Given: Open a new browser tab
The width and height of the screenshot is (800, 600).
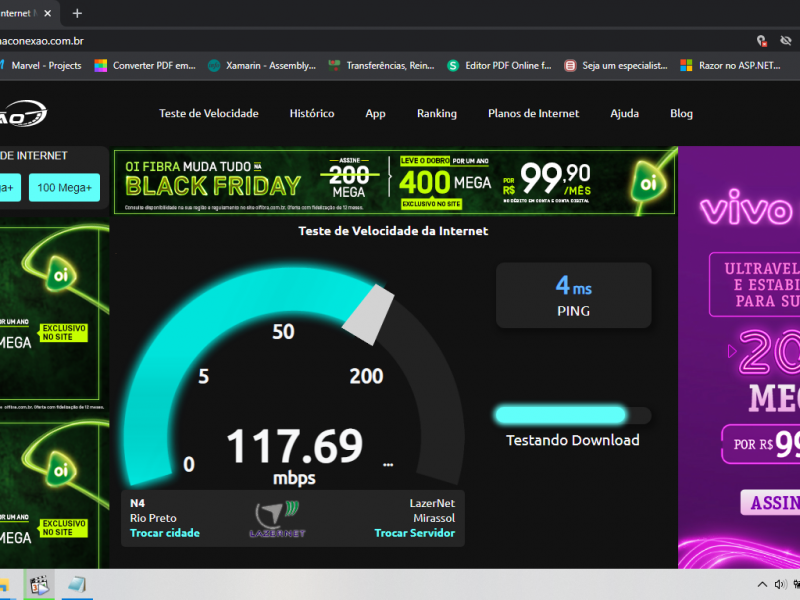Looking at the screenshot, I should pos(77,13).
